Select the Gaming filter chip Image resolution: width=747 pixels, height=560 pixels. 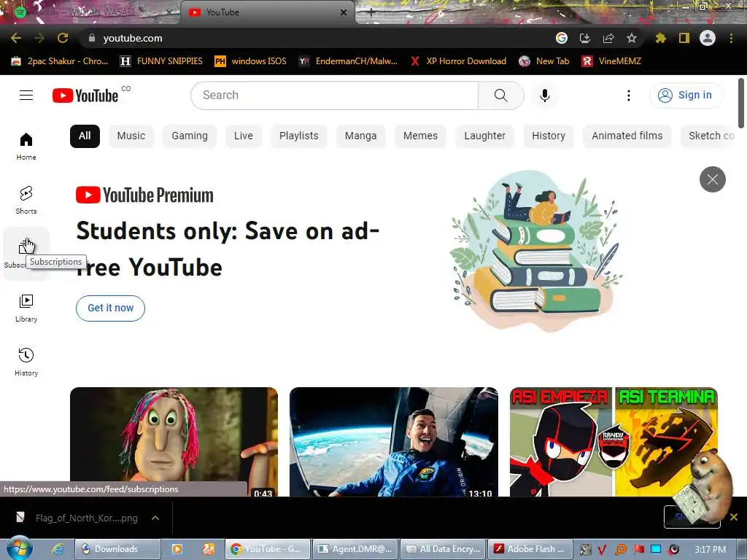190,136
